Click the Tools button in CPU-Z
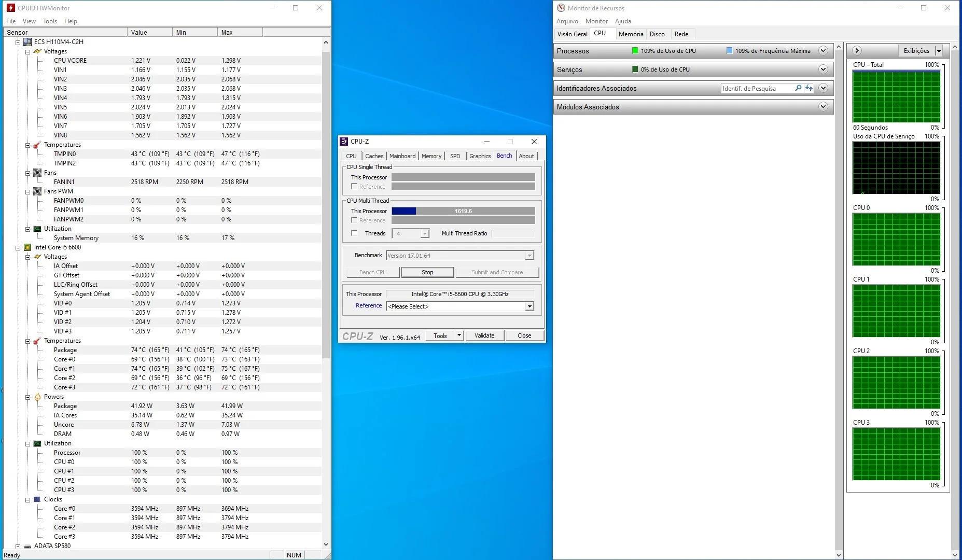 tap(440, 335)
